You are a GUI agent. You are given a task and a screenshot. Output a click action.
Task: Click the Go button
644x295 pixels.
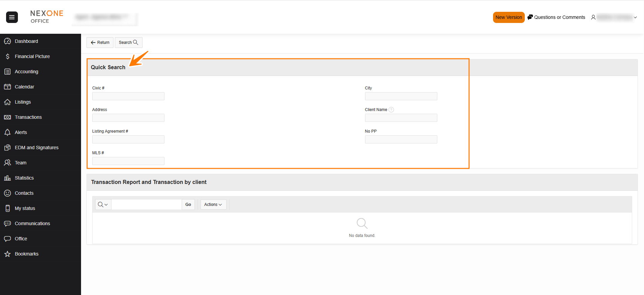point(188,205)
